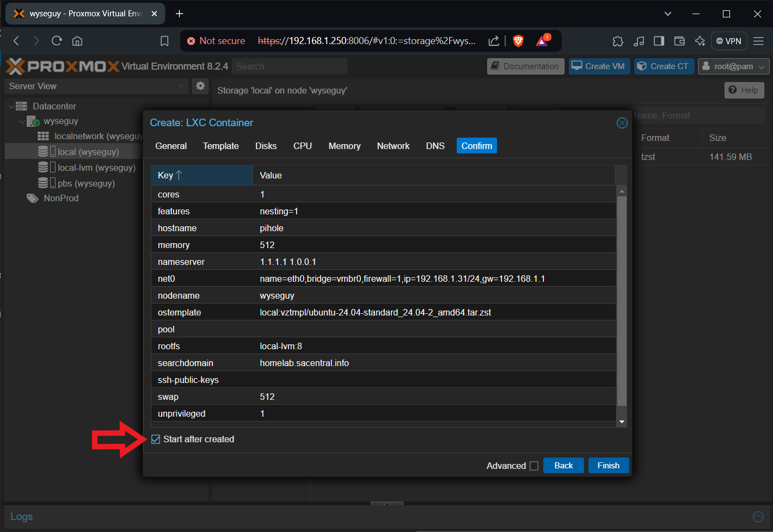Viewport: 773px width, 532px height.
Task: Go back in browser history
Action: click(x=16, y=41)
